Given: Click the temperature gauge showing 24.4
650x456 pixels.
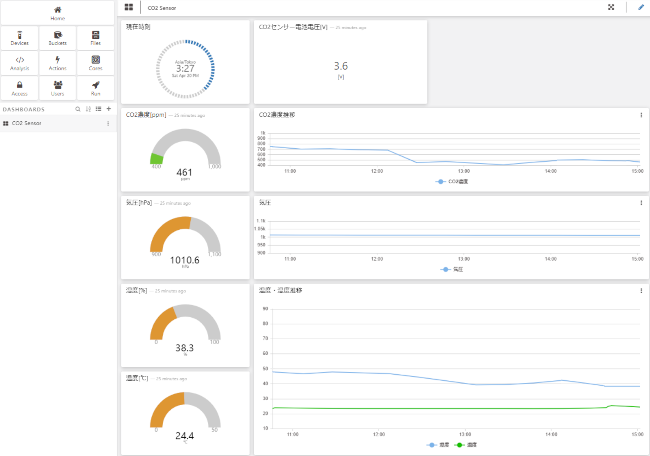Looking at the screenshot, I should pyautogui.click(x=185, y=417).
